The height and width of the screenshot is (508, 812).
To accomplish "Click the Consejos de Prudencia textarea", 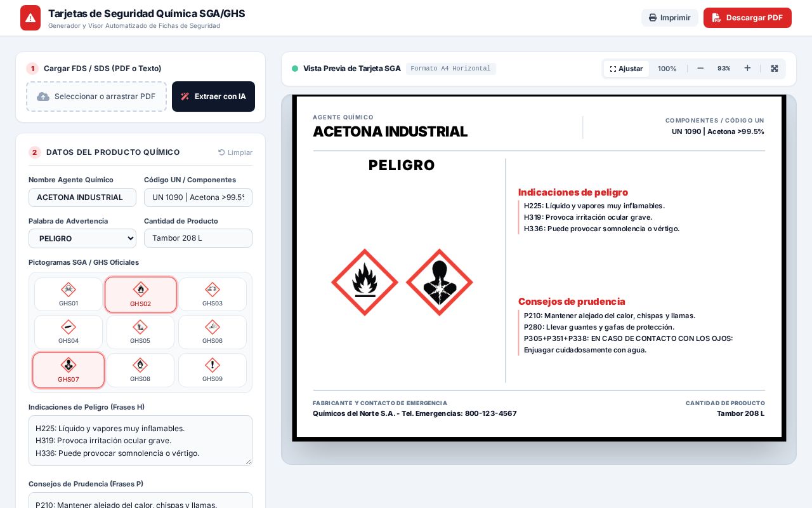I will (x=140, y=500).
